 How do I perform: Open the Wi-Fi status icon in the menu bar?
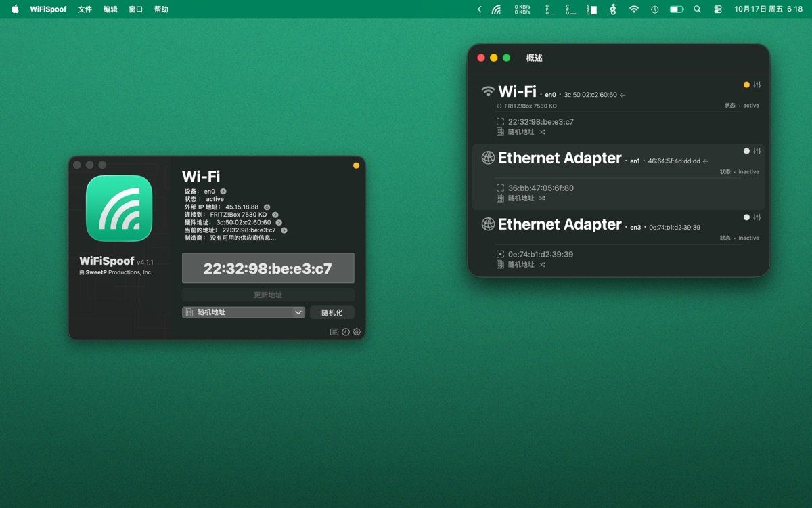[634, 9]
